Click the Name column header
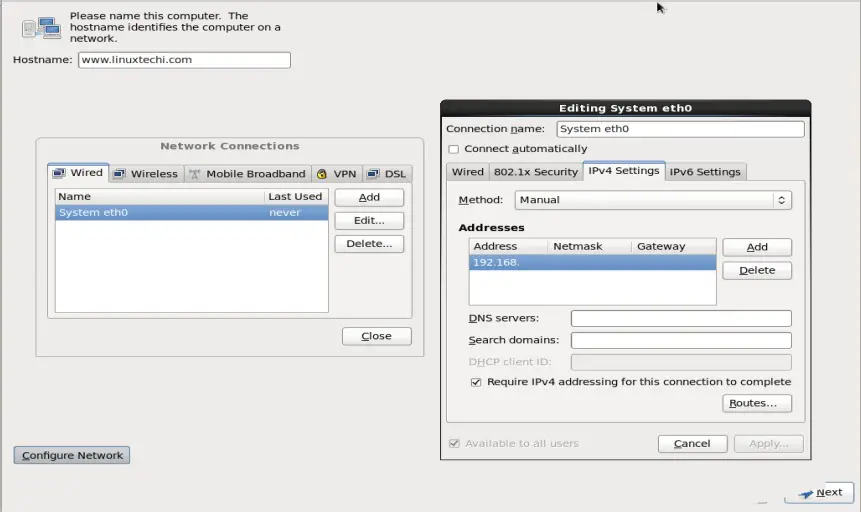Image resolution: width=861 pixels, height=512 pixels. click(x=159, y=197)
